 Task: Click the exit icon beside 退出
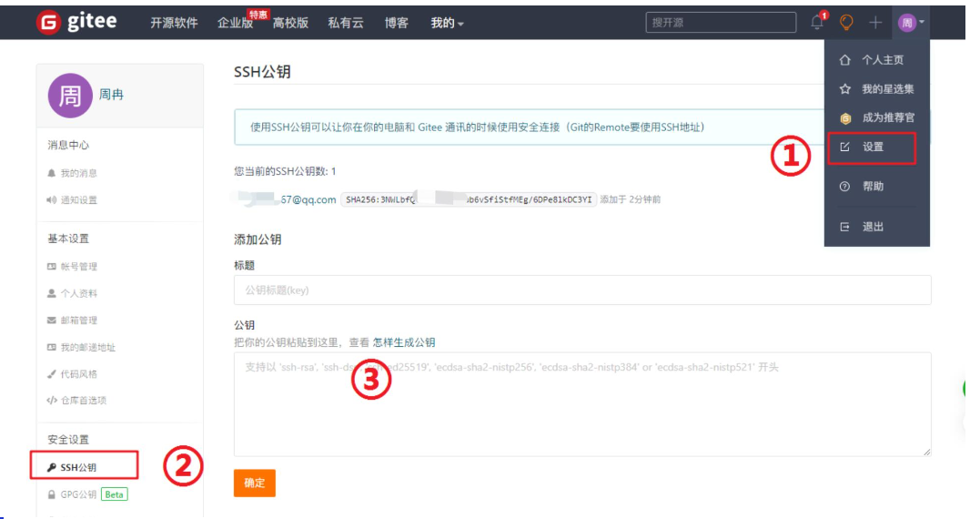coord(845,227)
